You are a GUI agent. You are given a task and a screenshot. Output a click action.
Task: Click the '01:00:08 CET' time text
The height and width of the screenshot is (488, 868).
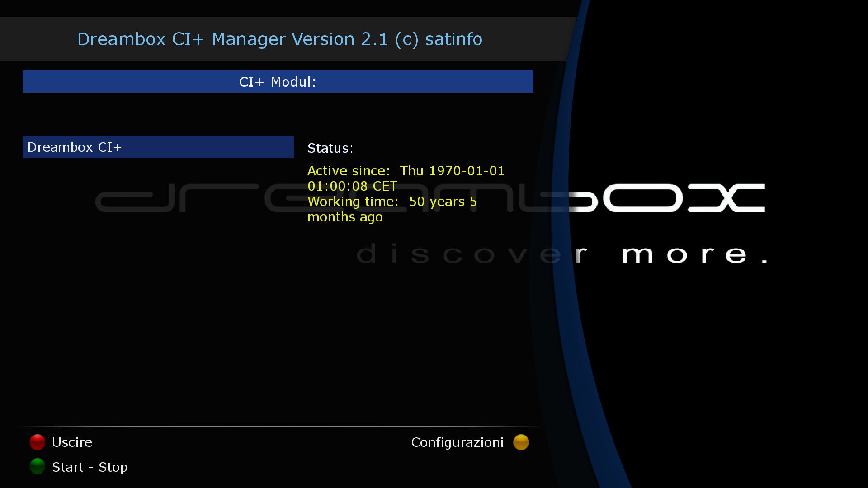pyautogui.click(x=352, y=186)
